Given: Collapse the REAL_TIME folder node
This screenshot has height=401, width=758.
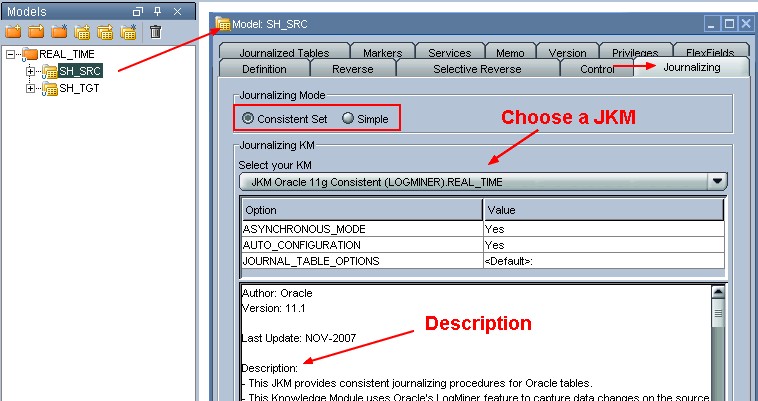Looking at the screenshot, I should click(11, 54).
